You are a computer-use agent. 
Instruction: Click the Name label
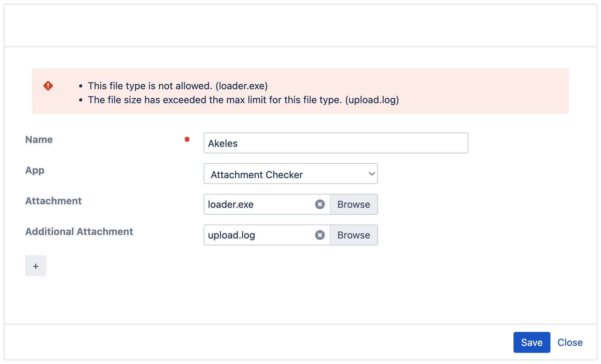[x=38, y=139]
